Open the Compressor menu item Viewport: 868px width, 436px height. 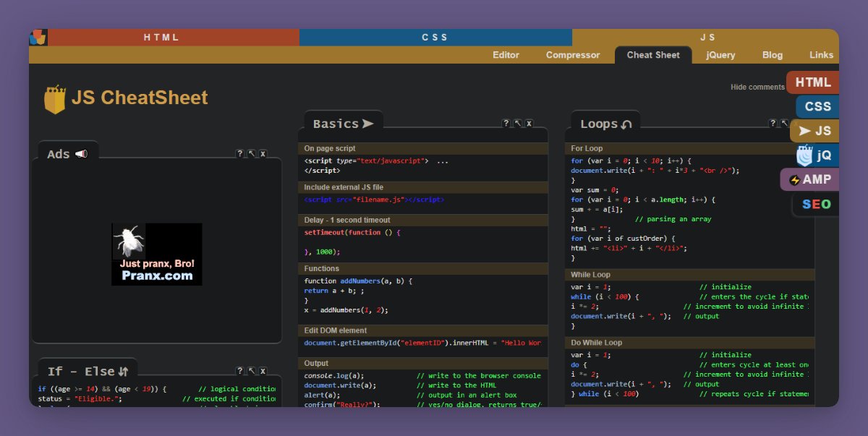(x=572, y=55)
